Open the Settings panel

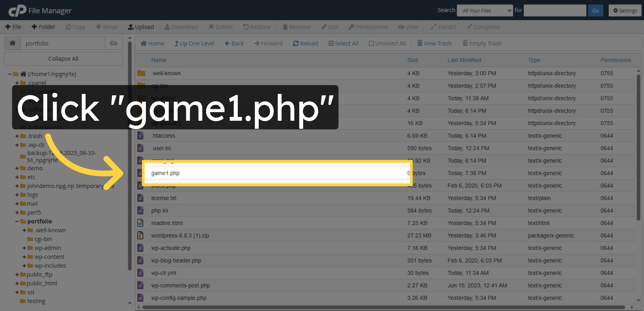coord(625,10)
